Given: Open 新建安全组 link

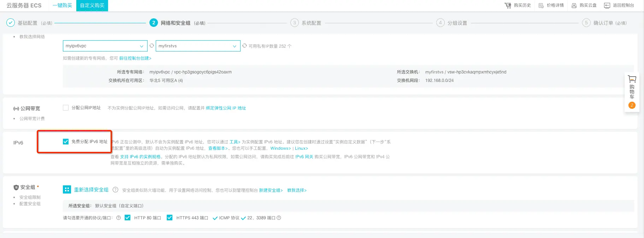Looking at the screenshot, I should [271, 190].
